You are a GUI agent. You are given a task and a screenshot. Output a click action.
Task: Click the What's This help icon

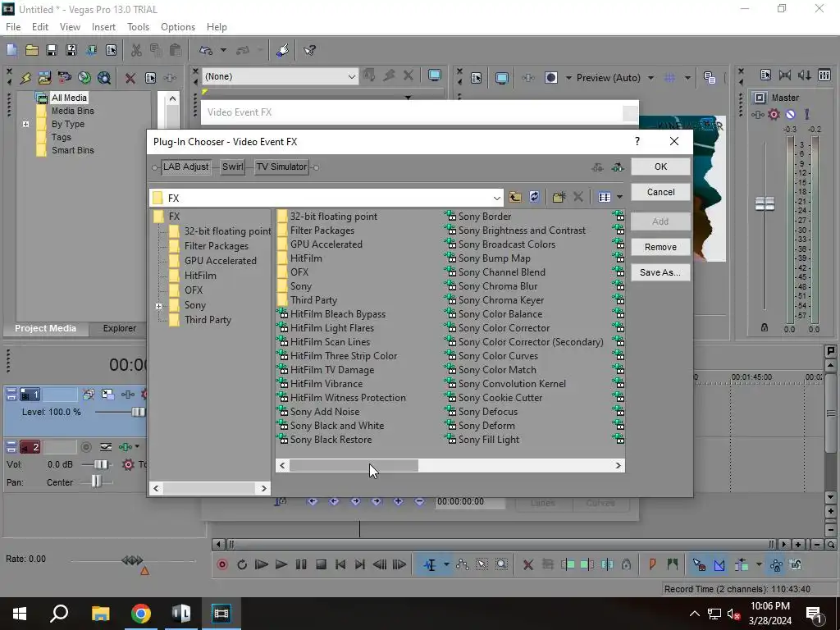(x=309, y=50)
